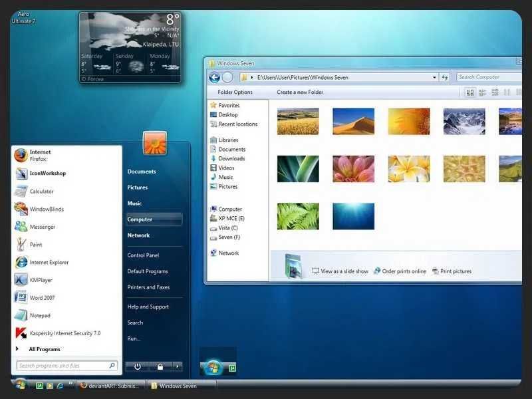Select the second view mode icon in explorer toolbar

(x=483, y=92)
